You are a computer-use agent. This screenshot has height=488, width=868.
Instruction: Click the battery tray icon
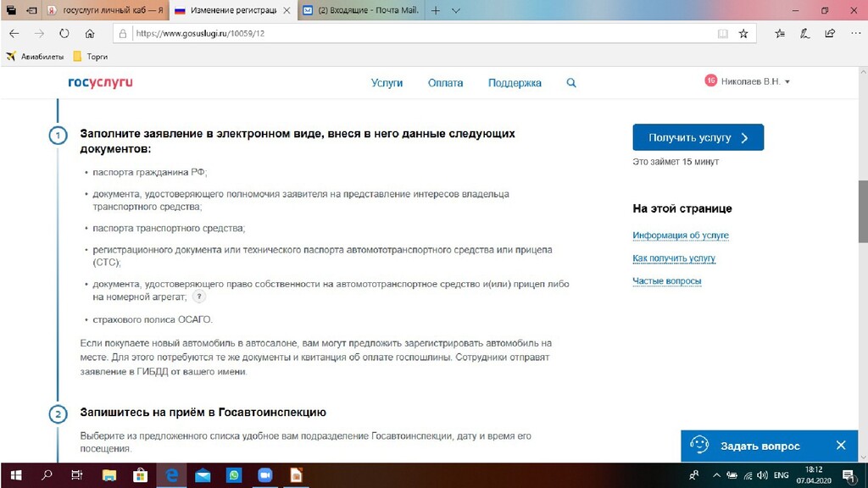[x=732, y=475]
